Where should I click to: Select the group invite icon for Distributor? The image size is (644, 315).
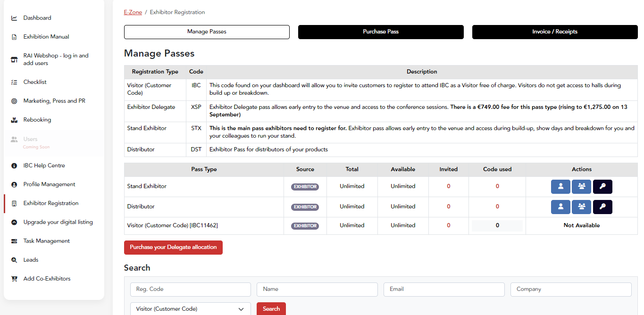tap(581, 207)
